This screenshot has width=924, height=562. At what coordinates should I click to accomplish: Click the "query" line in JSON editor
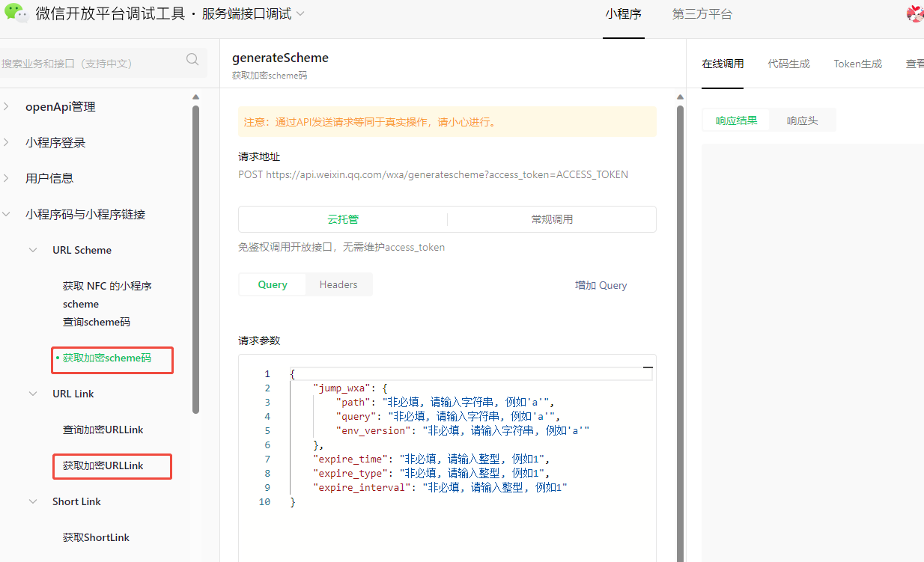click(448, 416)
